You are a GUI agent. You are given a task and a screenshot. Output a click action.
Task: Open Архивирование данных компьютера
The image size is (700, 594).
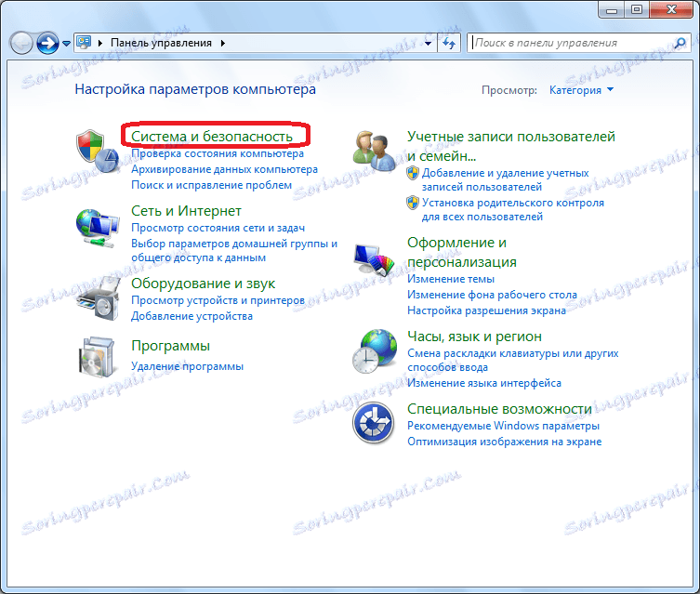[x=225, y=169]
